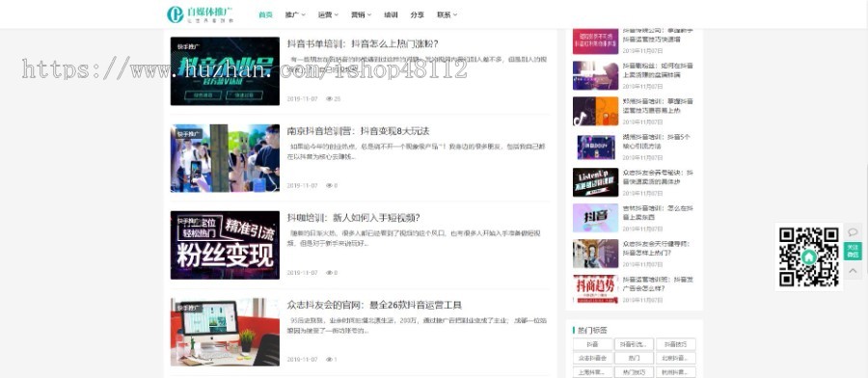This screenshot has height=378, width=868.
Task: Click the ListenUp sidebar thumbnail
Action: [x=595, y=182]
